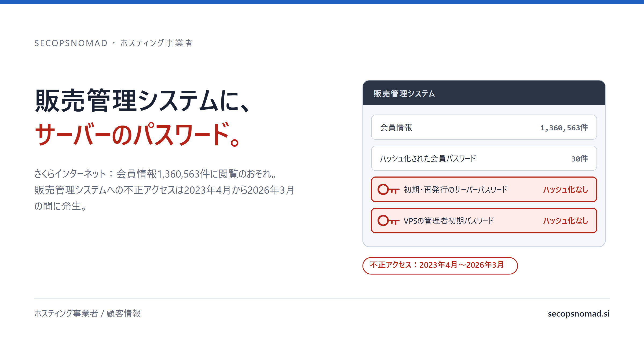Click the 販売管理システム card header
This screenshot has width=644, height=338.
[x=484, y=93]
